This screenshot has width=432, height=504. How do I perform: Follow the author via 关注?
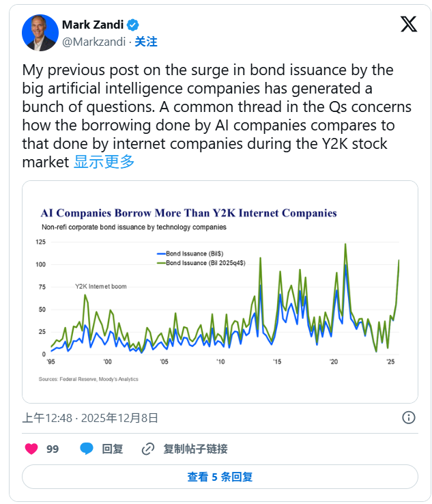146,42
